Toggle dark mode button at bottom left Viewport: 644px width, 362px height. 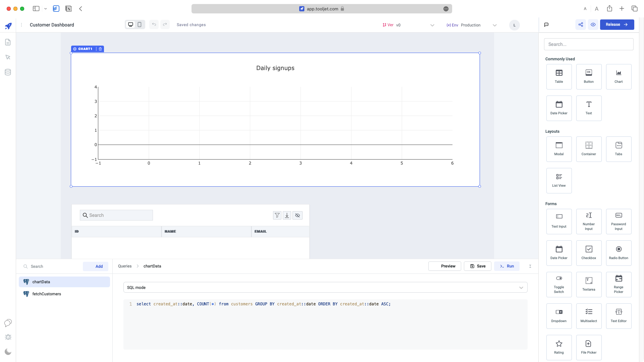(x=8, y=352)
